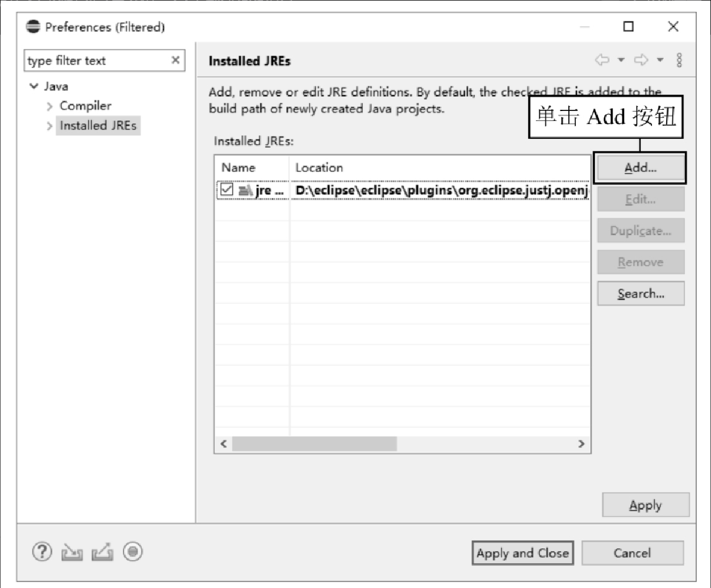Image resolution: width=711 pixels, height=588 pixels.
Task: Click the Apply button
Action: 646,505
